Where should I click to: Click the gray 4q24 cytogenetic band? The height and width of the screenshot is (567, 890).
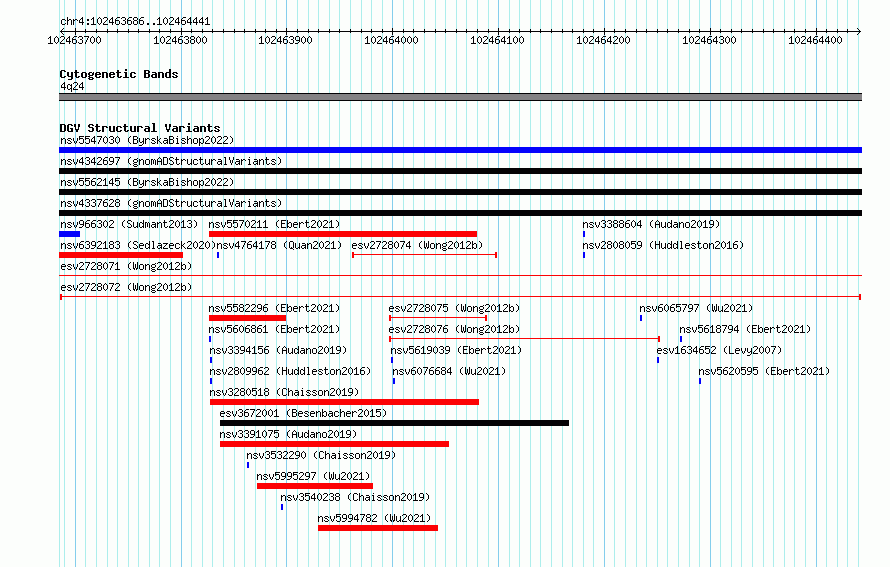(x=460, y=97)
